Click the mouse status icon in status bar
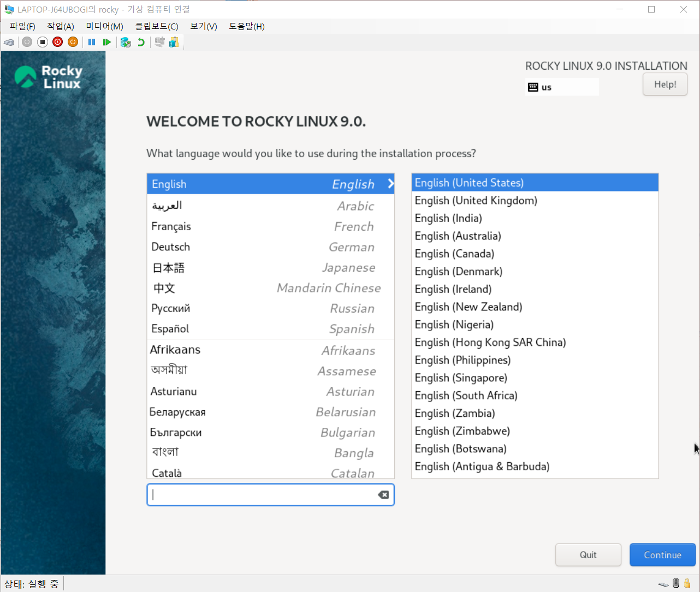This screenshot has width=700, height=592. tap(676, 583)
